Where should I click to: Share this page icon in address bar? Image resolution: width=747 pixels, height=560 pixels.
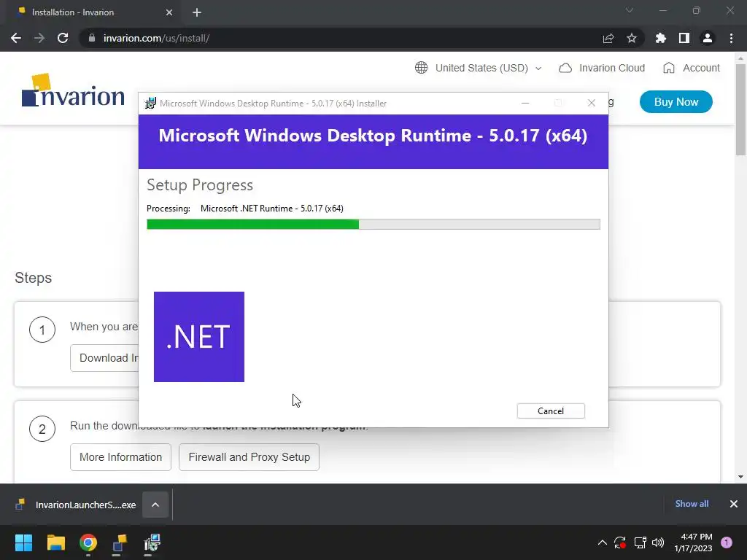[608, 38]
